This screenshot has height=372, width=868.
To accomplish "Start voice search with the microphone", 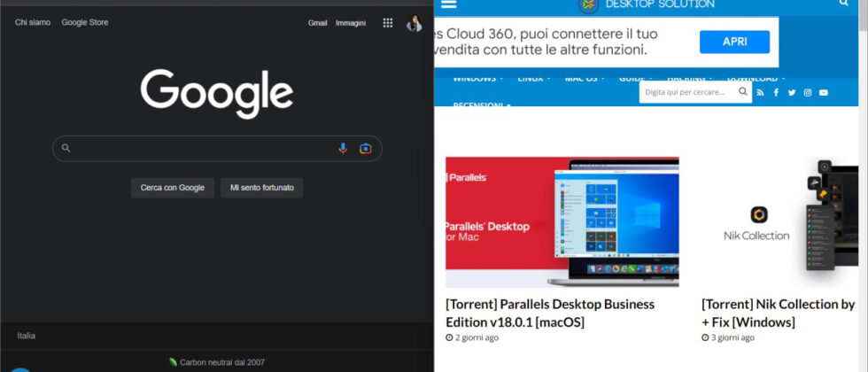I will click(x=343, y=149).
